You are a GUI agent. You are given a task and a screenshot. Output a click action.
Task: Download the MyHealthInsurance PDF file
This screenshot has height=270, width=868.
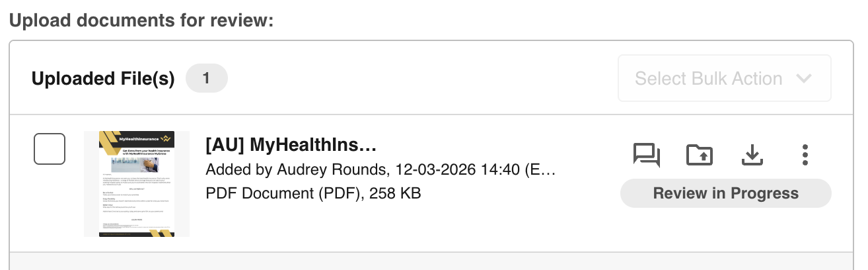(x=752, y=155)
